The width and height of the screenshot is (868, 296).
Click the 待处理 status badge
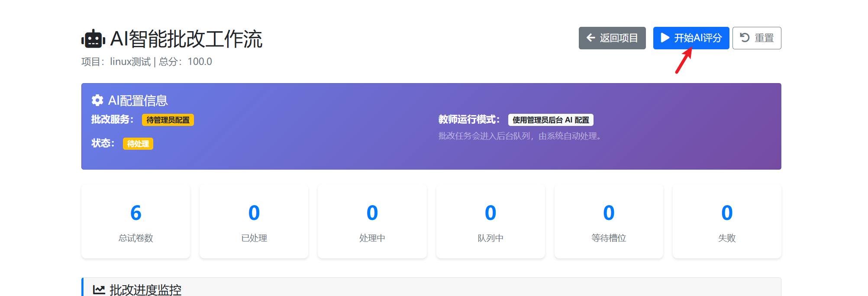click(138, 144)
